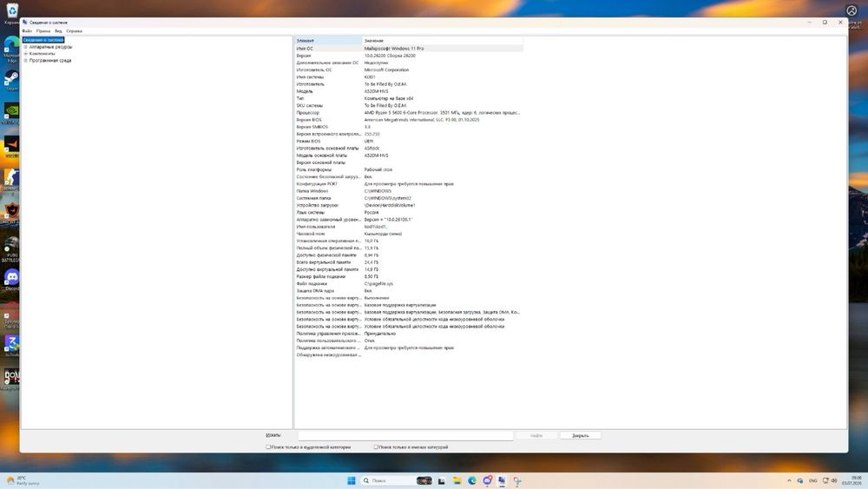
Task: Open Task View from the taskbar
Action: [x=441, y=480]
